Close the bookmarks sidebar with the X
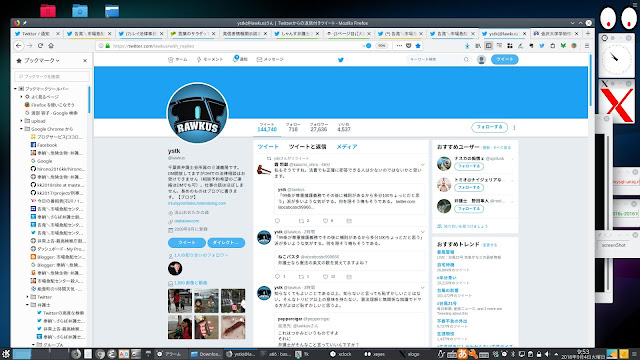 coord(85,60)
